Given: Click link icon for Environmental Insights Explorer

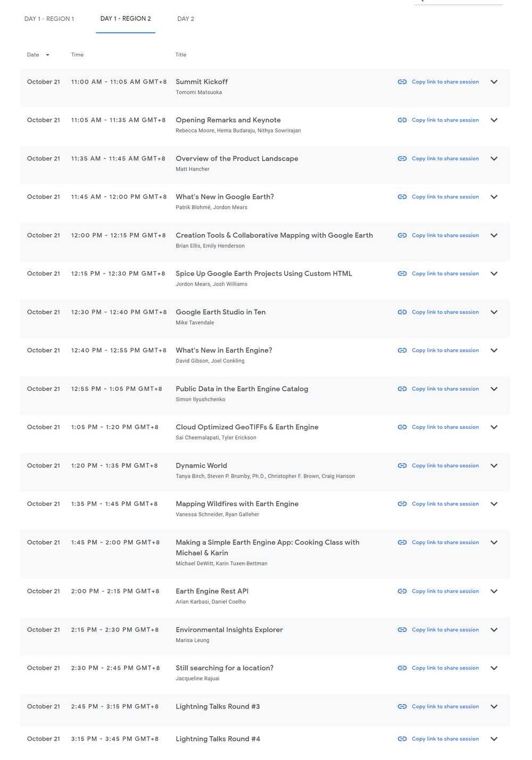Looking at the screenshot, I should [402, 630].
